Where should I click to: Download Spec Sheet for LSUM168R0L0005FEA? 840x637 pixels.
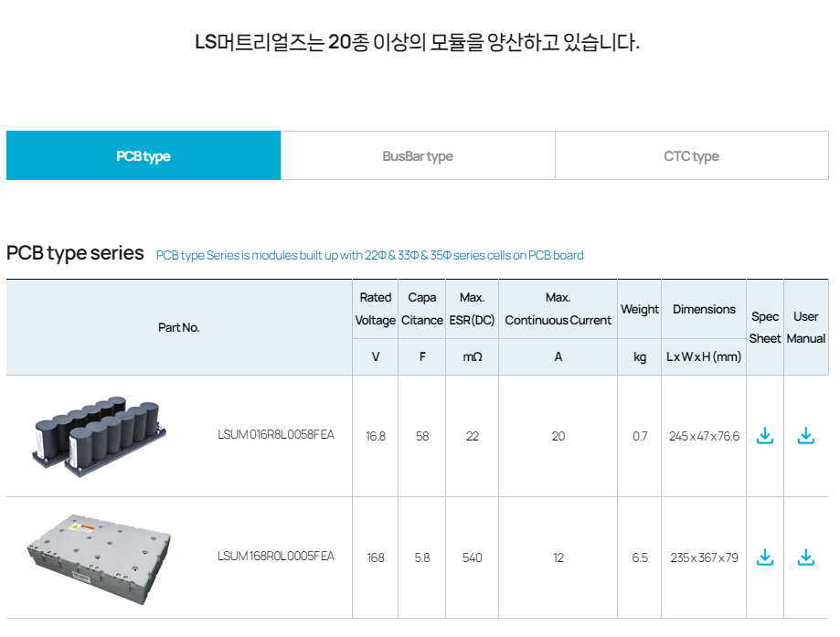click(x=764, y=557)
